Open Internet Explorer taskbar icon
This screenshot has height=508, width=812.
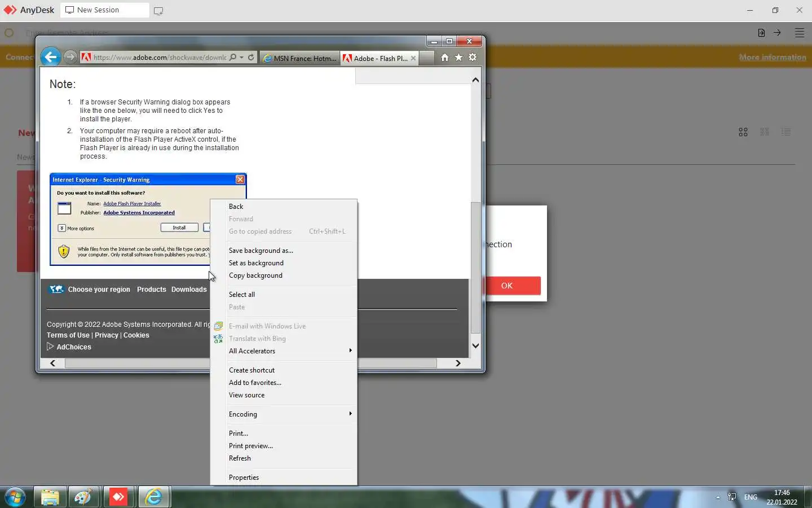click(x=153, y=497)
